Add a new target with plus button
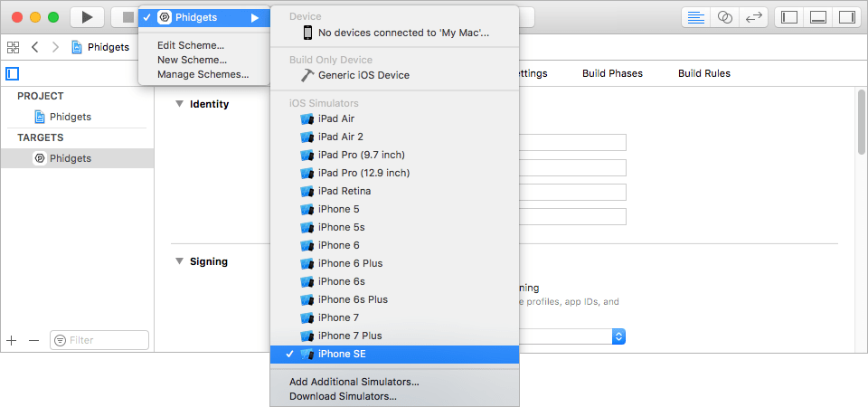The image size is (868, 407). click(12, 340)
